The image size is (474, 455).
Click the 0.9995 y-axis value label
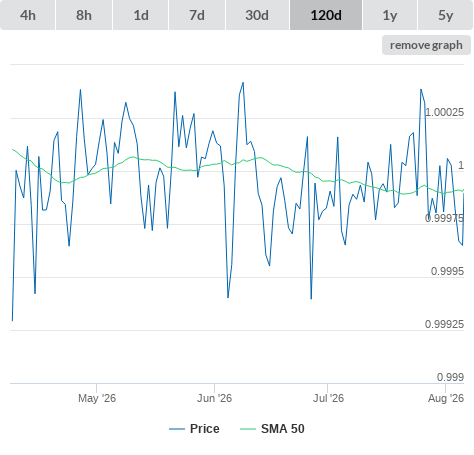tap(447, 271)
